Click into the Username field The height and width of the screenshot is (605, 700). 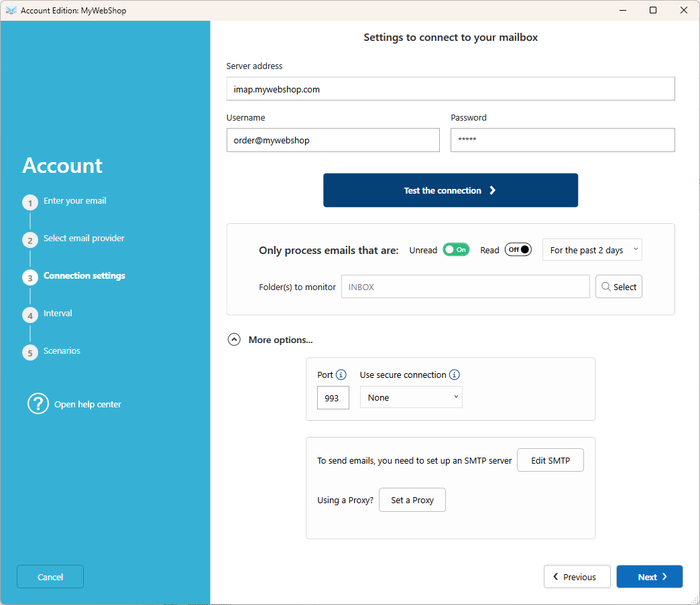point(333,140)
